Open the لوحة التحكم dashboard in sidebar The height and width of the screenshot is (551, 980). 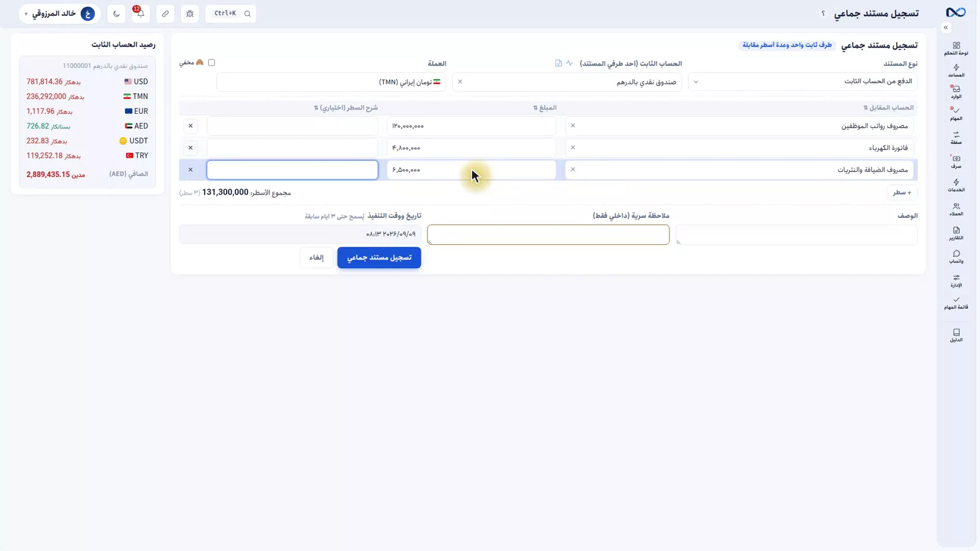coord(956,48)
